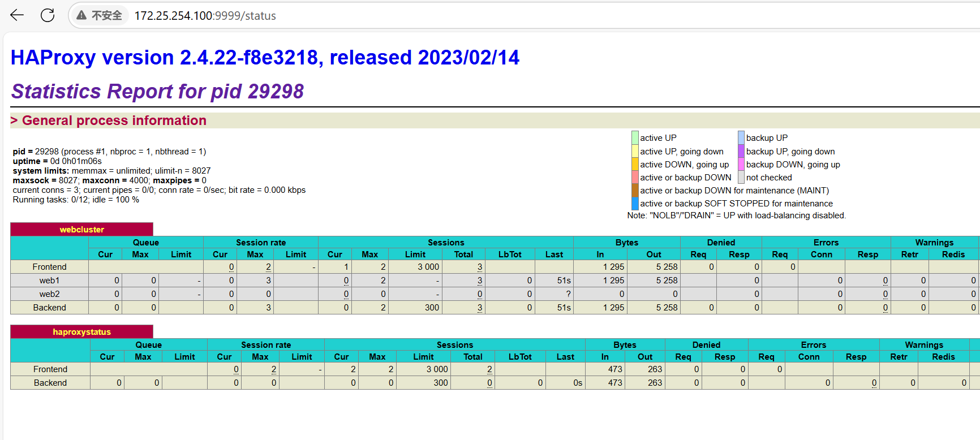Click active DOWN, going up swatch
The image size is (980, 440).
(635, 164)
